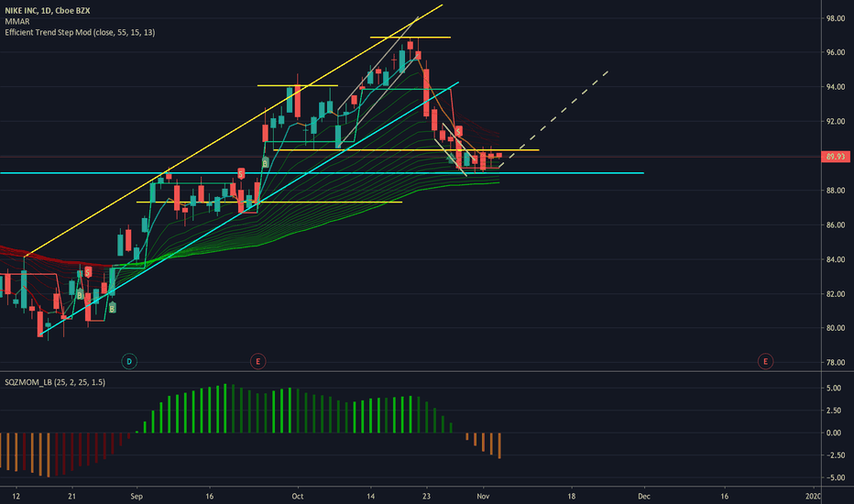Image resolution: width=854 pixels, height=504 pixels.
Task: Click the 21 date label on time axis
Action: point(71,497)
